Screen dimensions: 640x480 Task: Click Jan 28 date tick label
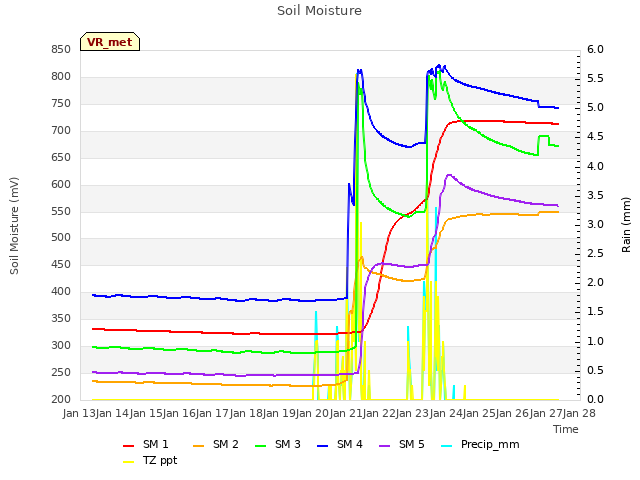(579, 413)
